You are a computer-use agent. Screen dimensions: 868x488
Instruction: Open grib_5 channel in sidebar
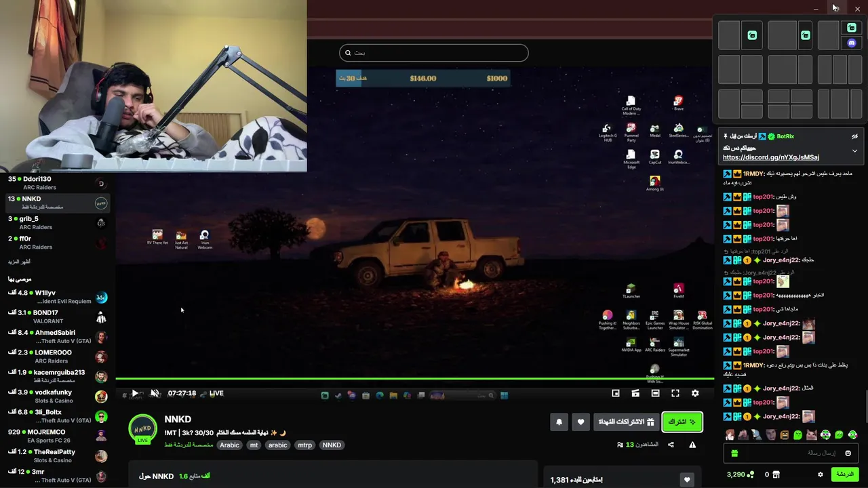click(57, 223)
